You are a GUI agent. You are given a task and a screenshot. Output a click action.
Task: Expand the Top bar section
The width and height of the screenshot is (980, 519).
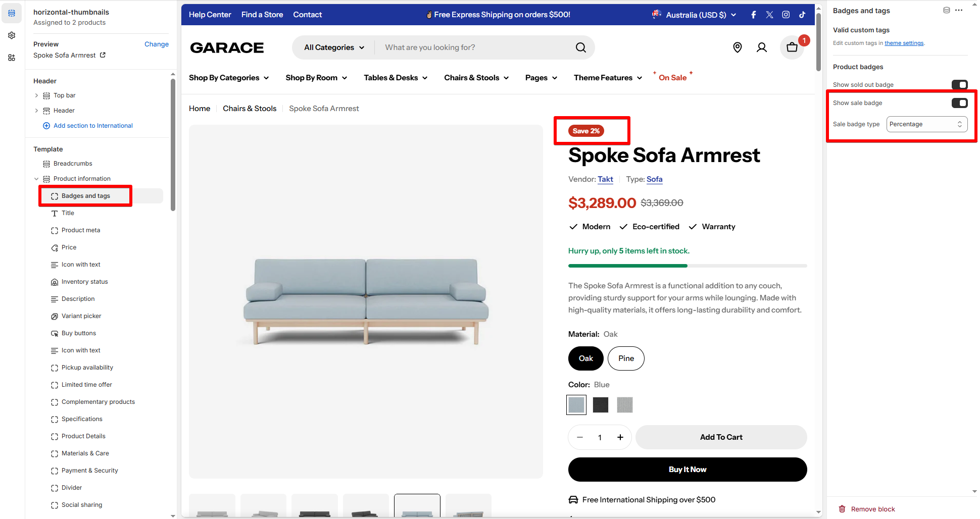36,95
